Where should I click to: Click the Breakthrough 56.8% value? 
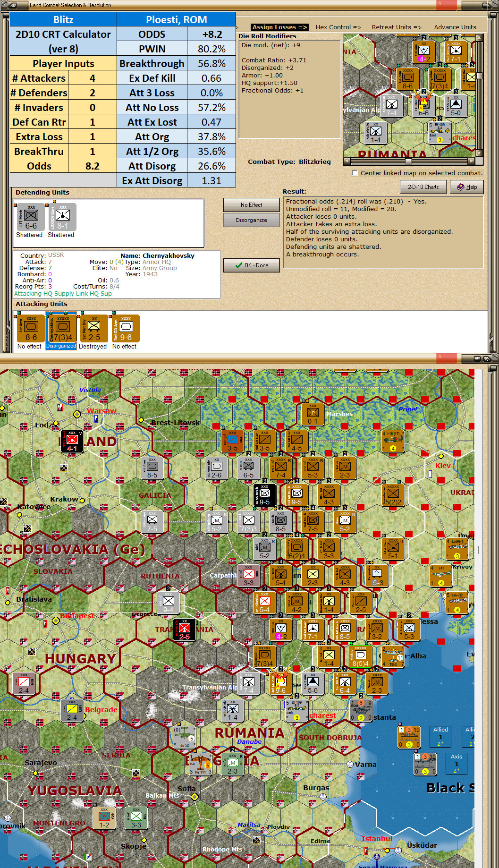[x=211, y=63]
